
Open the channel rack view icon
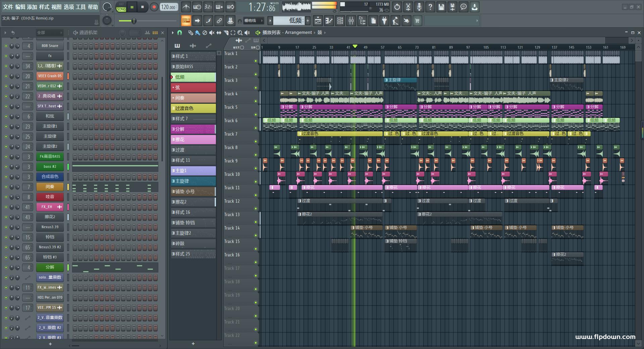340,21
